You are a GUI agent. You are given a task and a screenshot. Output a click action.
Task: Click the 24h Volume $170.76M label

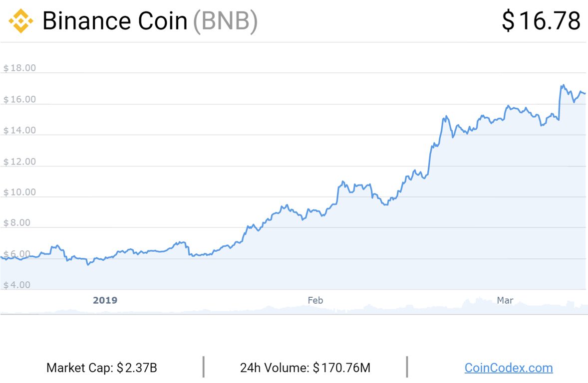click(x=305, y=368)
